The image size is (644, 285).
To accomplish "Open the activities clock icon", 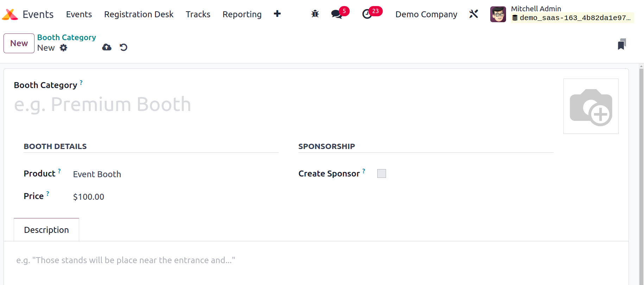I will pyautogui.click(x=367, y=14).
